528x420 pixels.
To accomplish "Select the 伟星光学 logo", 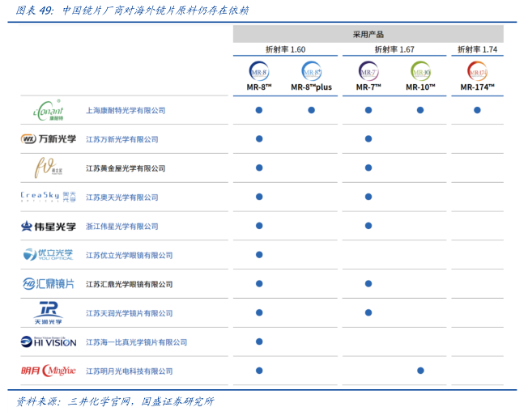I will click(x=48, y=227).
